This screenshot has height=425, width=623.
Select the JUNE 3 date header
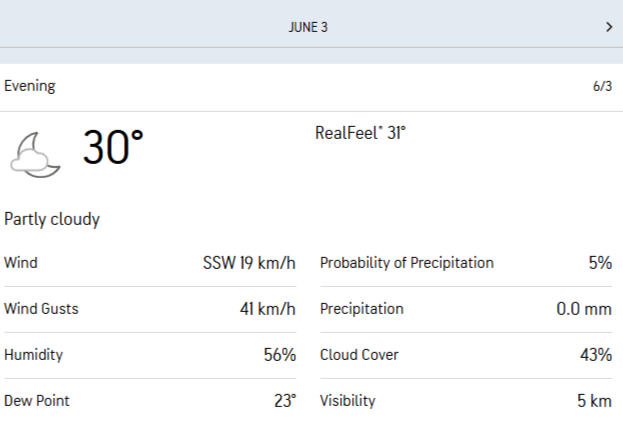(308, 27)
